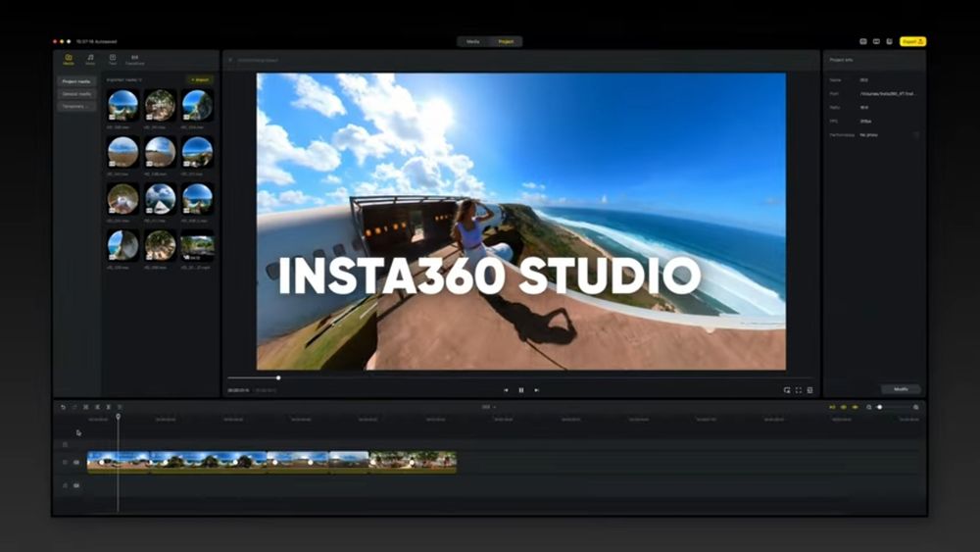Toggle the third yellow timeline option icon

[855, 407]
